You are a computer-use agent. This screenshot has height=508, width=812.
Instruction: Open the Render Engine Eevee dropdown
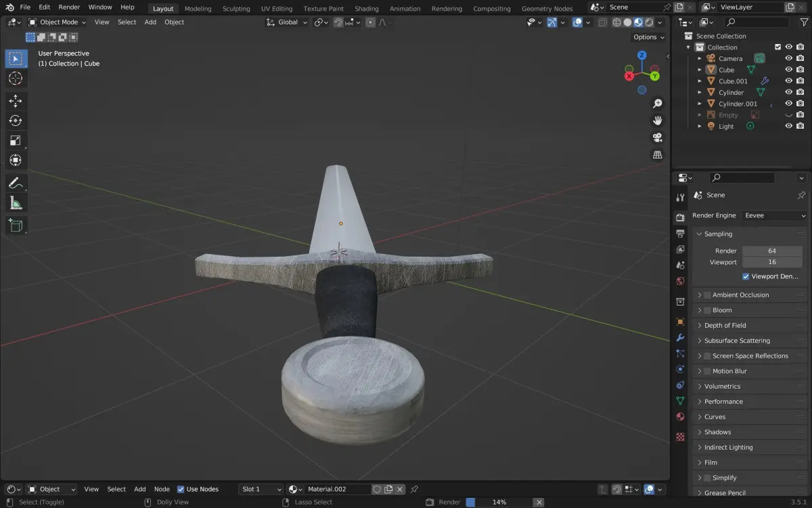pos(775,215)
